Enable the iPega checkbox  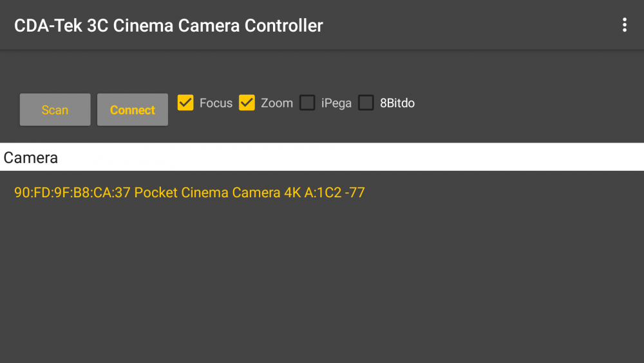(x=308, y=103)
